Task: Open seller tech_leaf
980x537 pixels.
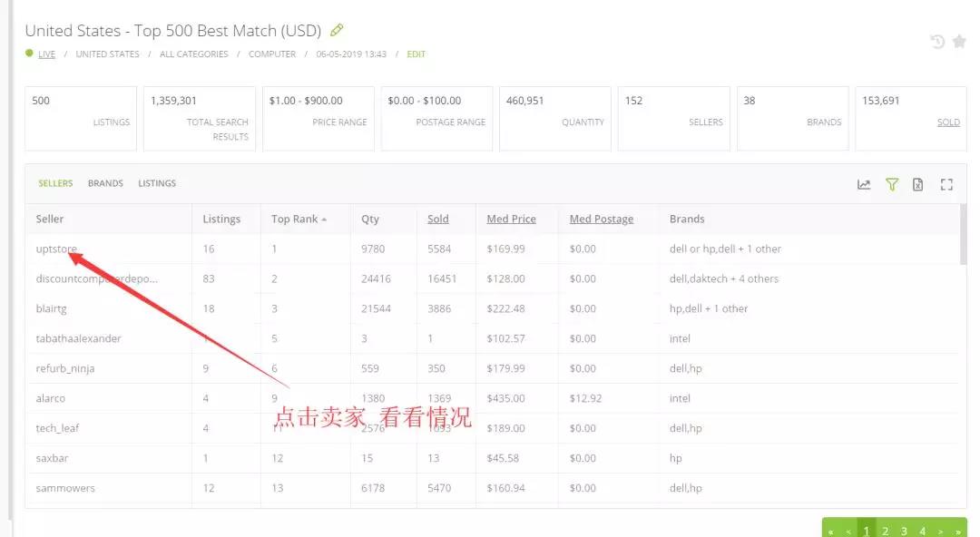Action: click(57, 428)
